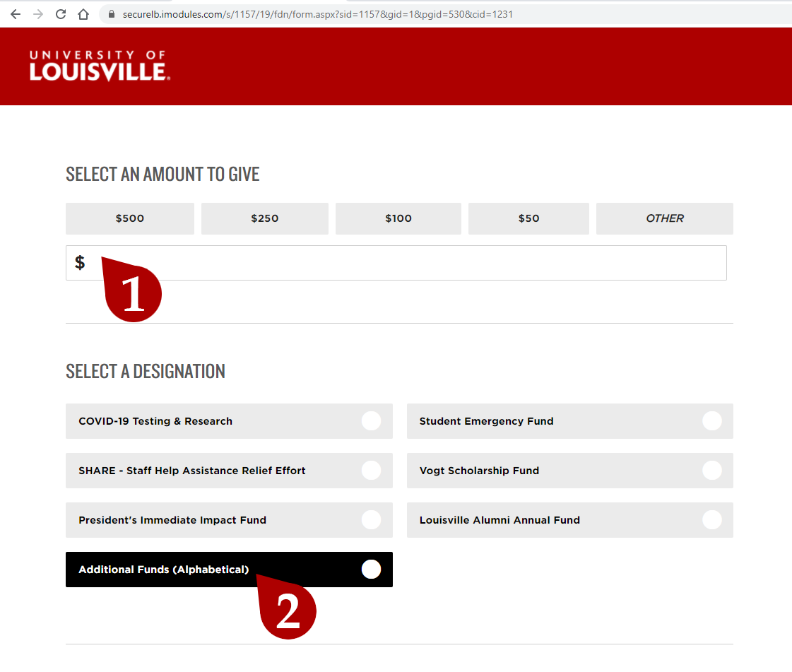The image size is (792, 672).
Task: View site security via padlock icon
Action: pos(112,14)
